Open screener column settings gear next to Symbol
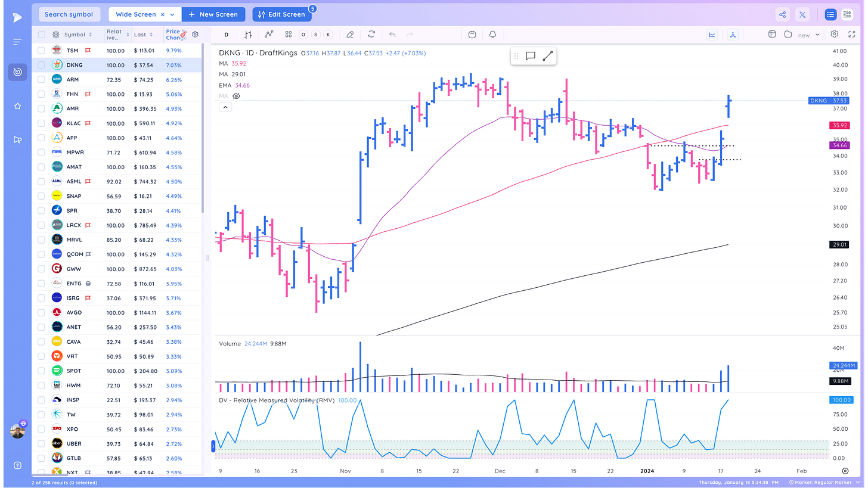Image resolution: width=868 pixels, height=488 pixels. [x=56, y=35]
